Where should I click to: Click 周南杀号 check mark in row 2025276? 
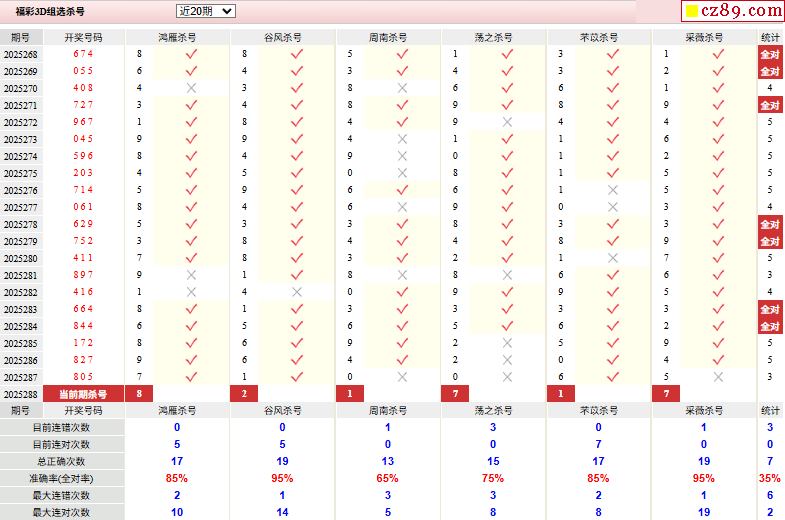(x=402, y=190)
